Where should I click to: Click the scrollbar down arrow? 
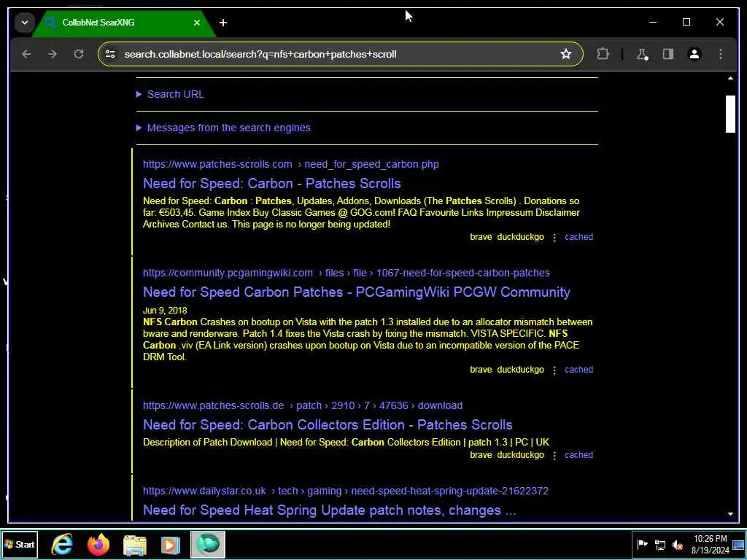point(730,514)
